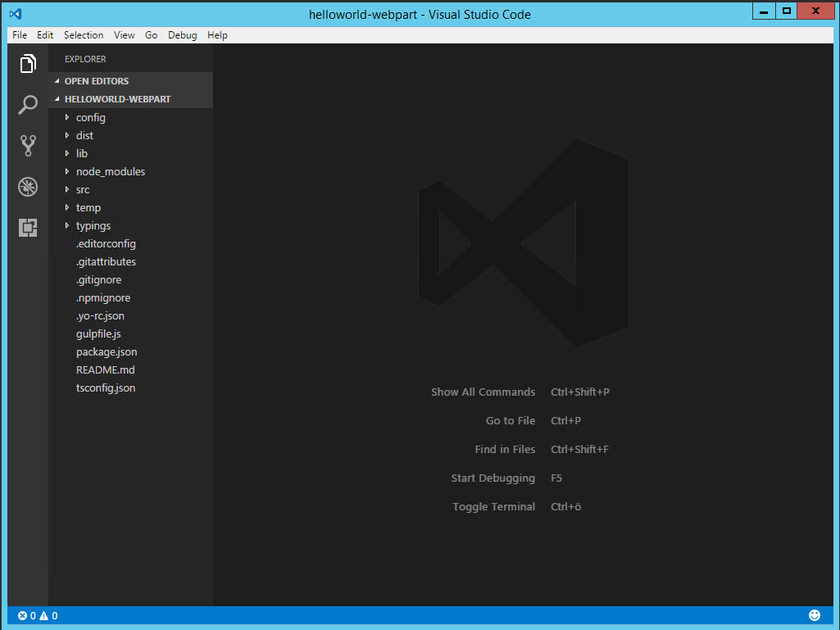Select the node_modules folder name
840x630 pixels.
coord(111,172)
